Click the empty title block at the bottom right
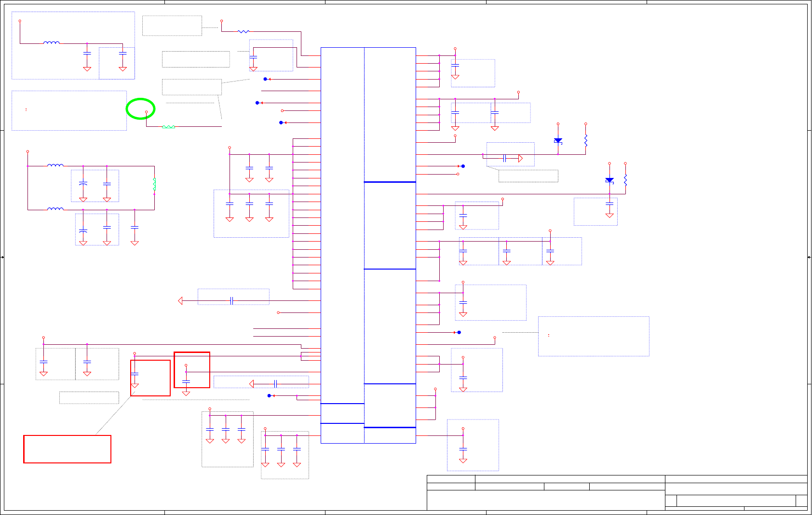Viewport: 812px width, 515px height. point(617,492)
